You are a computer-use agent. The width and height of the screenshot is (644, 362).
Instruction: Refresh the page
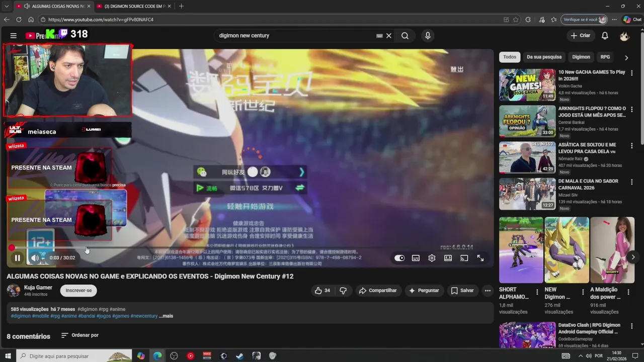[19, 20]
